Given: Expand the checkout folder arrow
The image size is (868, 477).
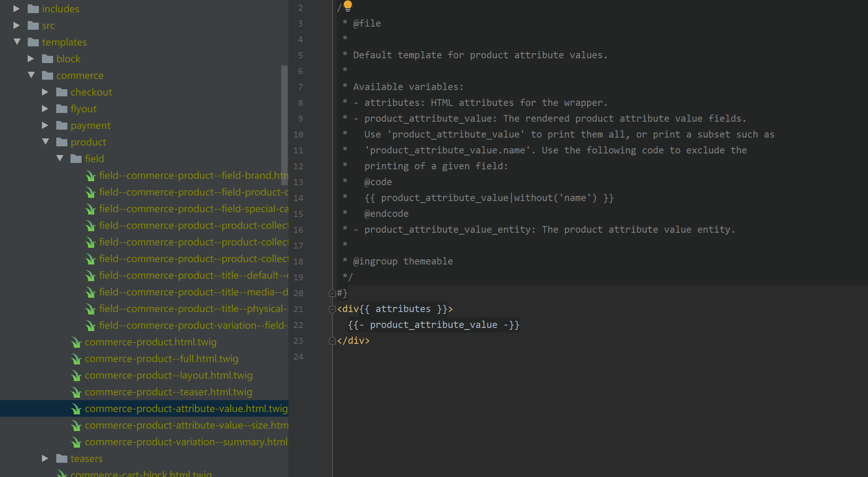Looking at the screenshot, I should [x=45, y=92].
